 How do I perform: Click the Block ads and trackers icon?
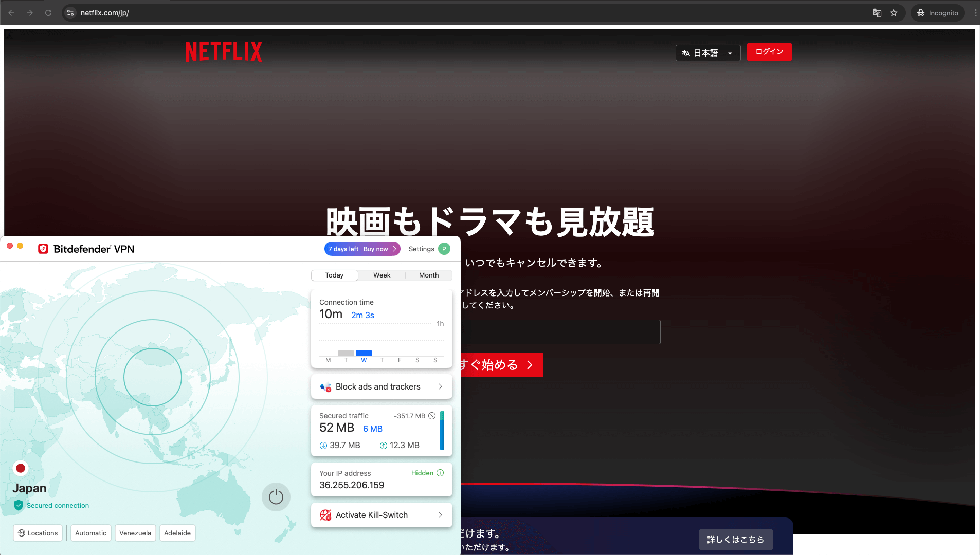pyautogui.click(x=325, y=387)
